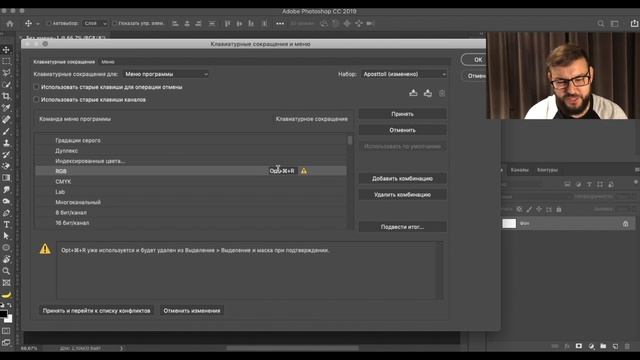Create a new layer icon
The height and width of the screenshot is (360, 640).
tap(616, 346)
